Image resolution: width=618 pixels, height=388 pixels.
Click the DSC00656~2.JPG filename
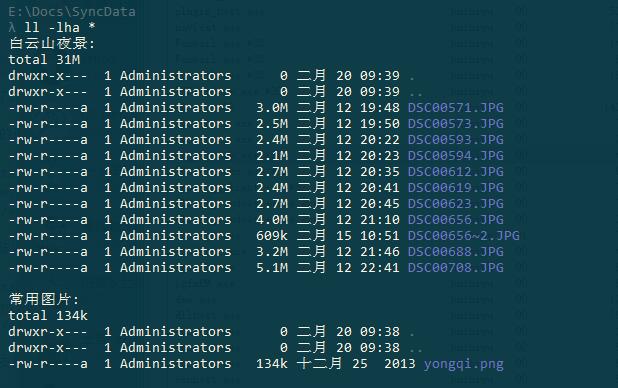click(464, 236)
